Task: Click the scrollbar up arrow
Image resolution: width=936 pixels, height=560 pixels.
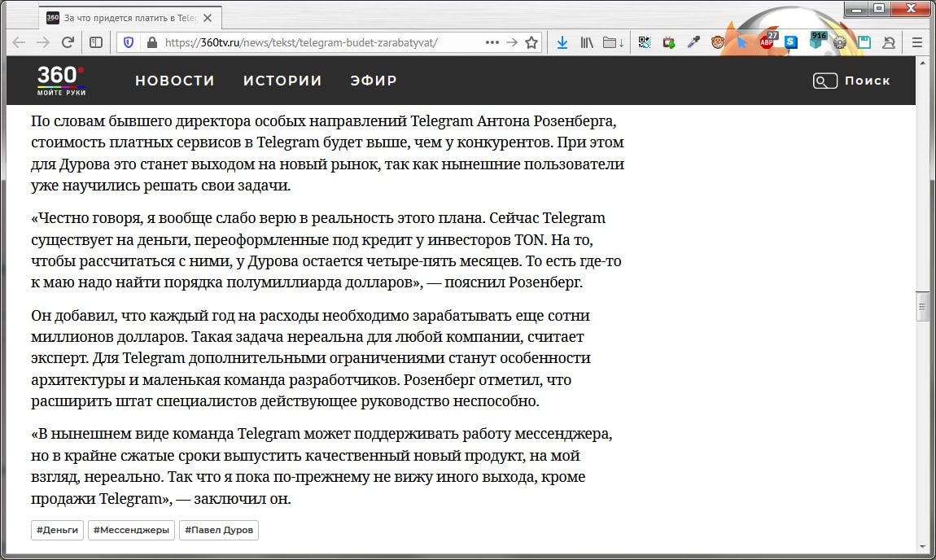Action: (x=922, y=62)
